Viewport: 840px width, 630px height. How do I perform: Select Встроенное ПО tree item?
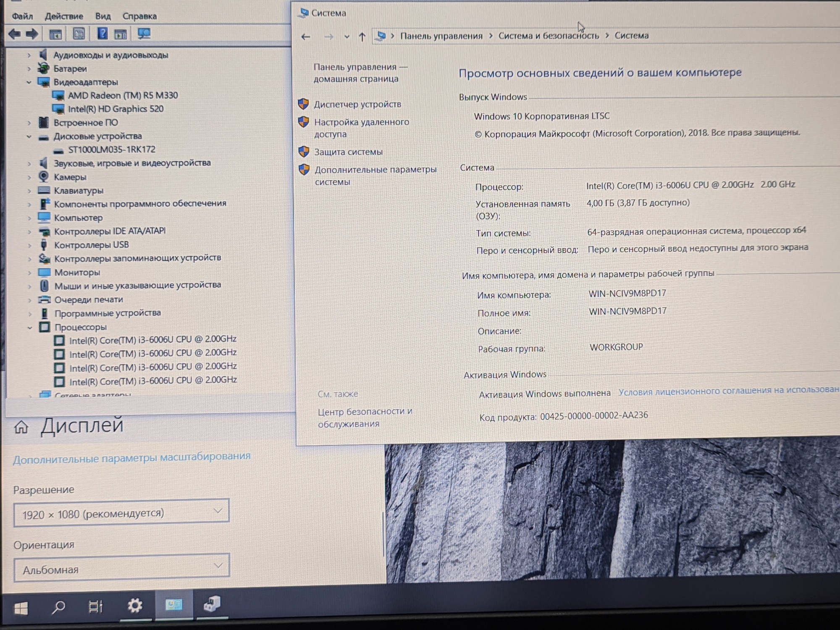(86, 123)
